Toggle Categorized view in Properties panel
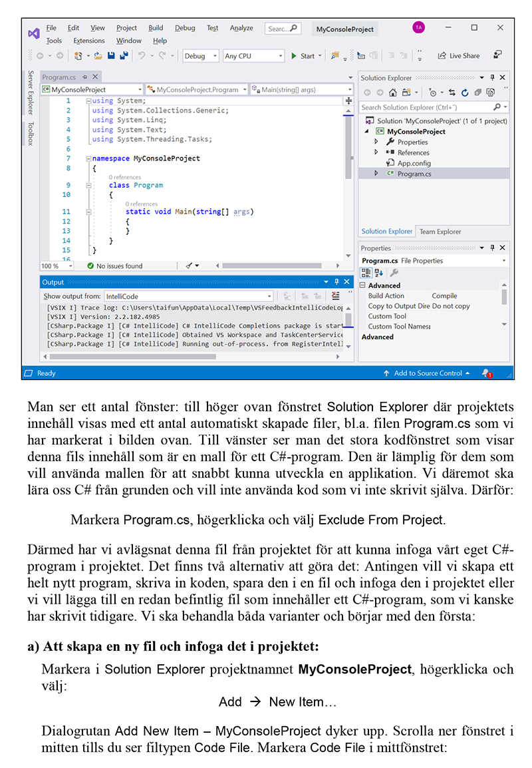The height and width of the screenshot is (768, 532). (366, 274)
